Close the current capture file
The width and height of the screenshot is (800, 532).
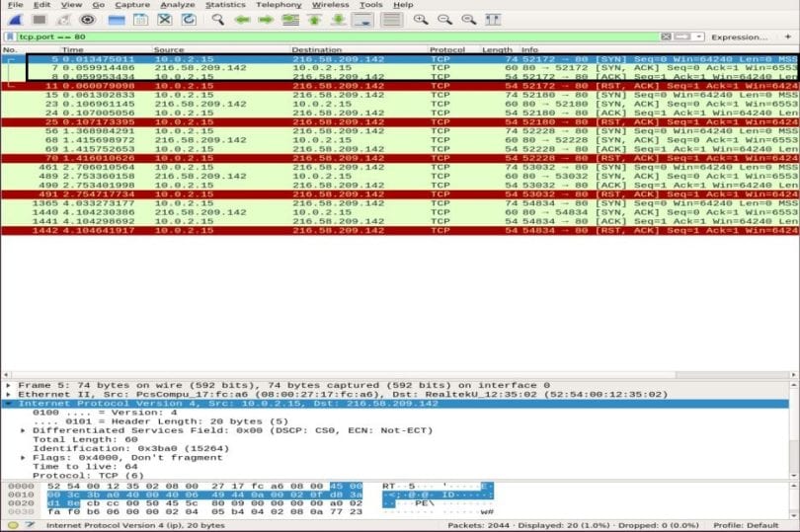point(164,20)
